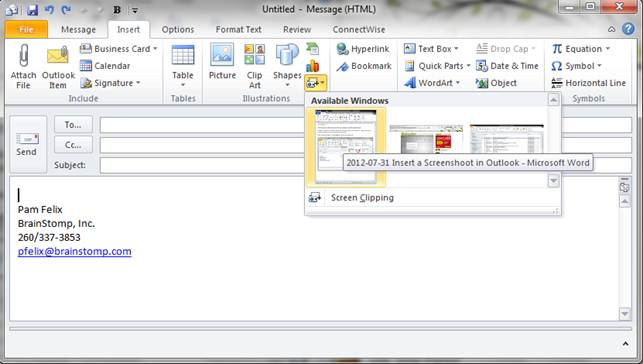Open the Table dropdown arrow
The width and height of the screenshot is (643, 364).
pos(183,85)
